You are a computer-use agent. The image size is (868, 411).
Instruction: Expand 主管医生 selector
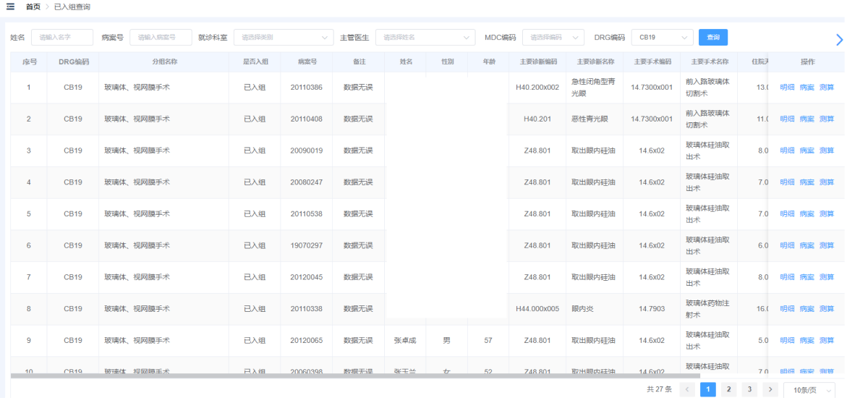tap(425, 37)
